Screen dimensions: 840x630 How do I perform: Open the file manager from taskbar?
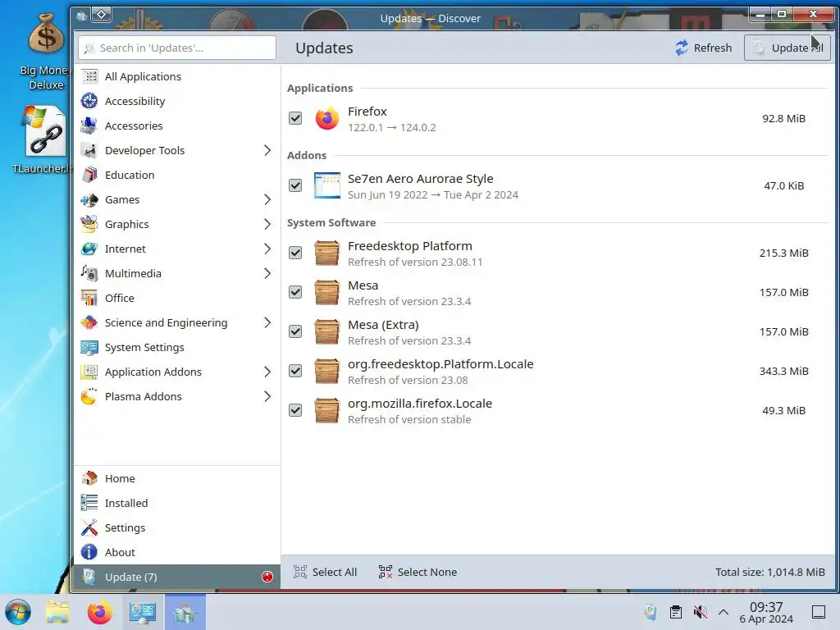[x=57, y=612]
